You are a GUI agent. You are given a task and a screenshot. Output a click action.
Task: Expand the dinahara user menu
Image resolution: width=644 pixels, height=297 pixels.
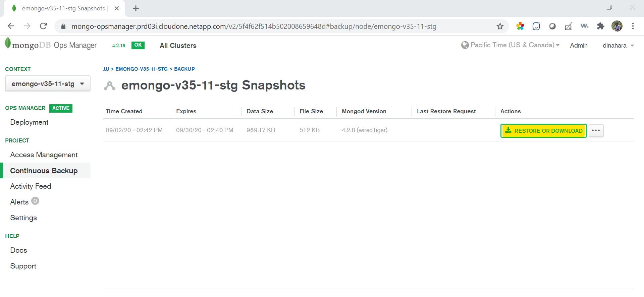(618, 46)
